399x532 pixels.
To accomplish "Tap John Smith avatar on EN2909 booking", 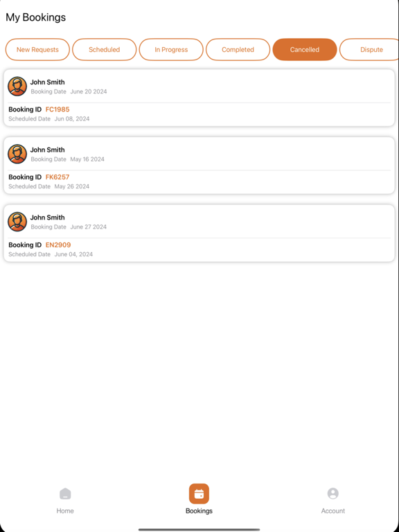I will click(17, 222).
